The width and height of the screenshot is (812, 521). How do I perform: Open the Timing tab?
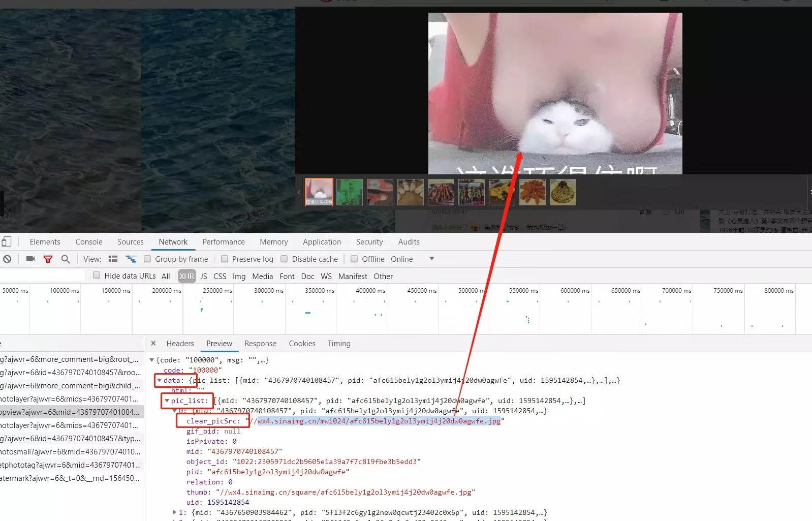339,344
